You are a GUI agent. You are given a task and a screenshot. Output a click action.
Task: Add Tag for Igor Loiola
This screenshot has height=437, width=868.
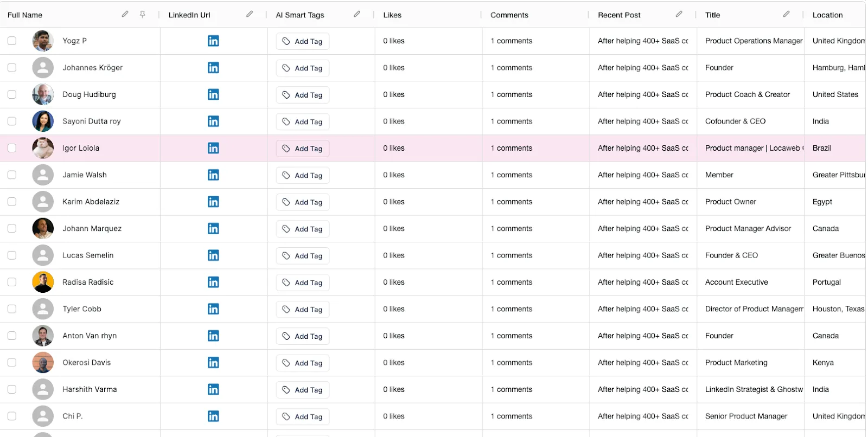click(x=303, y=149)
